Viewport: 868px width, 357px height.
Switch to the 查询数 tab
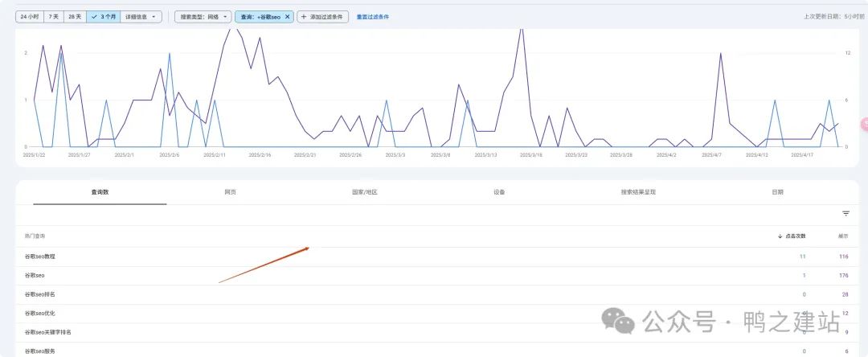(x=100, y=192)
